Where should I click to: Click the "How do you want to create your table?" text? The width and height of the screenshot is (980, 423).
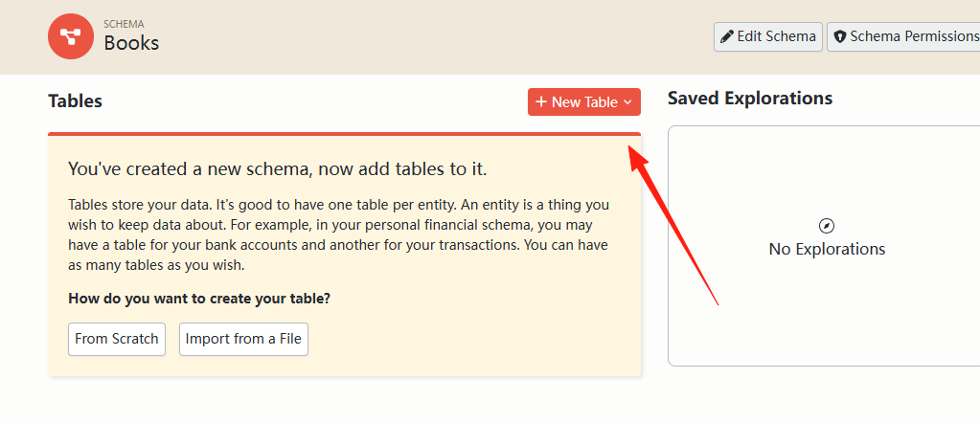[199, 299]
